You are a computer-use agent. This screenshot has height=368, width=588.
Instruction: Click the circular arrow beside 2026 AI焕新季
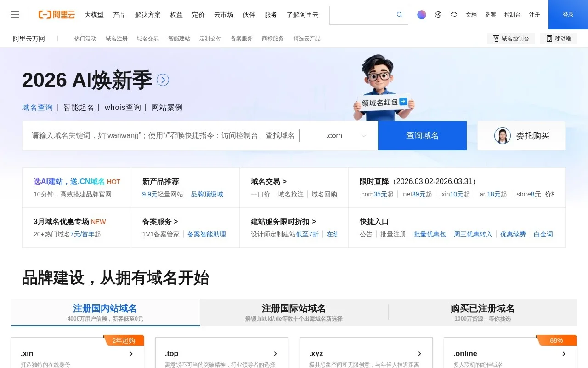pyautogui.click(x=163, y=80)
